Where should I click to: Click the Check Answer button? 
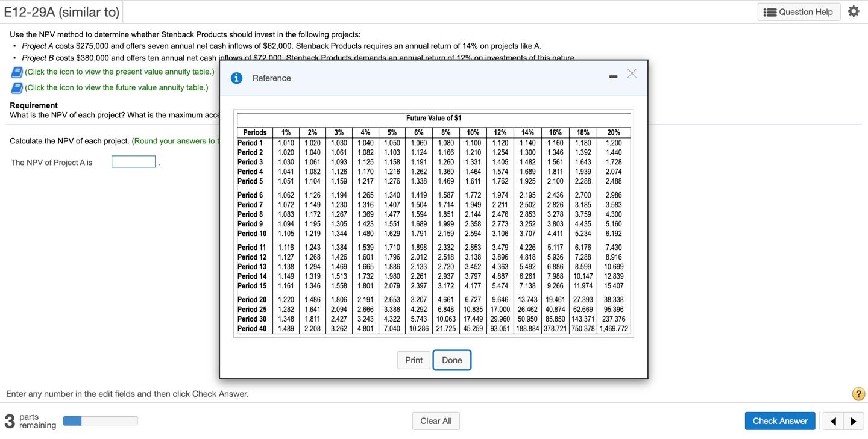tap(780, 421)
